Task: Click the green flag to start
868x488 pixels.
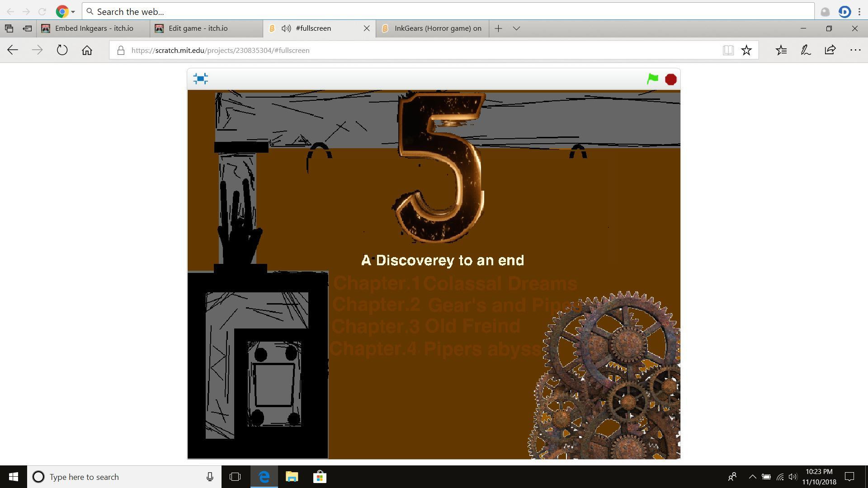Action: tap(652, 79)
